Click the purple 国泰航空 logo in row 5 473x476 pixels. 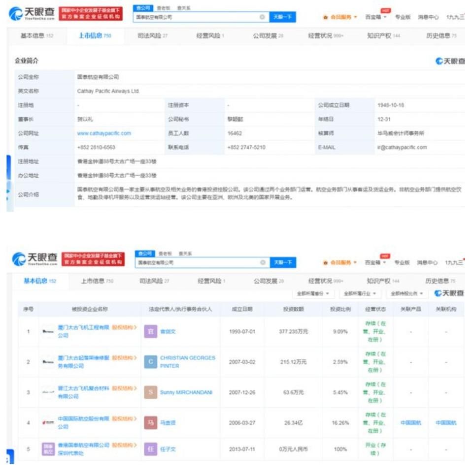(x=48, y=449)
